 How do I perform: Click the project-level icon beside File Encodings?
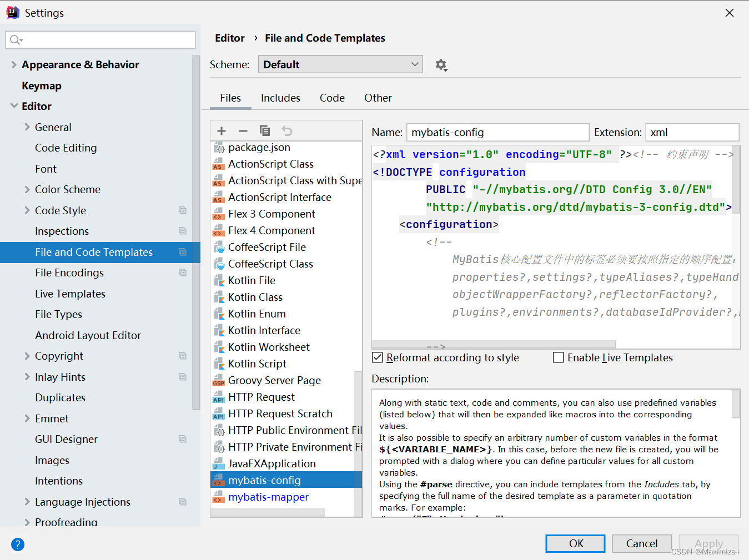[182, 273]
